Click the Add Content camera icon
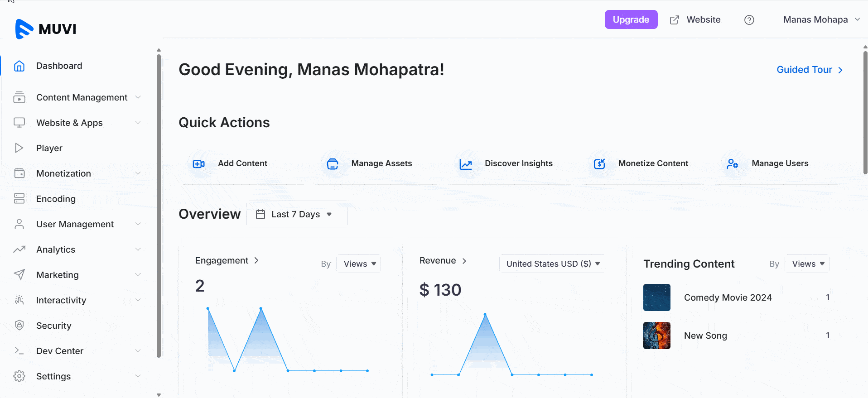Viewport: 868px width, 398px height. pos(198,164)
